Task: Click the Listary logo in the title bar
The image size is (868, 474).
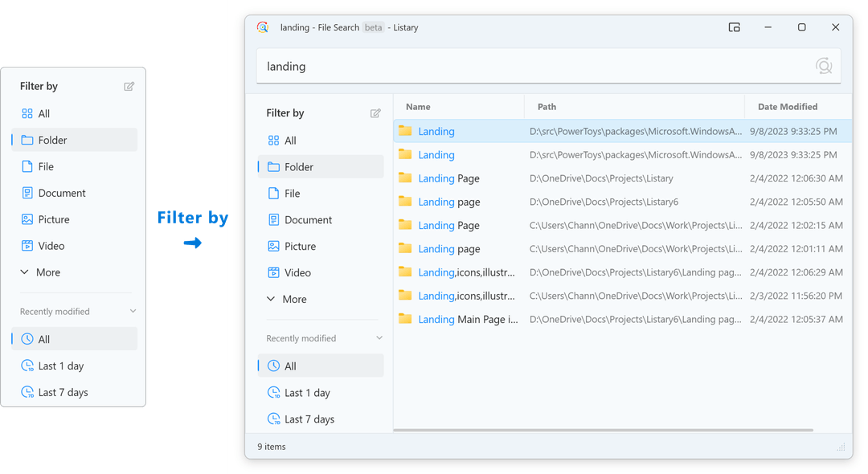Action: coord(262,27)
